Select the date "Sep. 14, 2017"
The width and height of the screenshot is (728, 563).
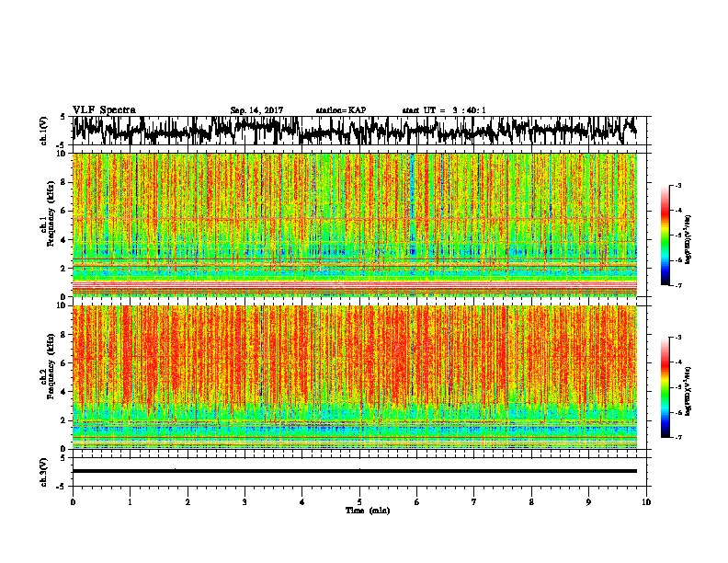point(256,110)
